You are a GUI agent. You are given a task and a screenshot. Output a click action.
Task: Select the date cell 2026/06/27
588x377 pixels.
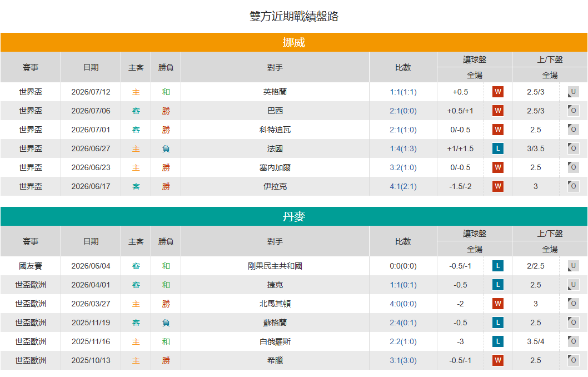click(91, 148)
